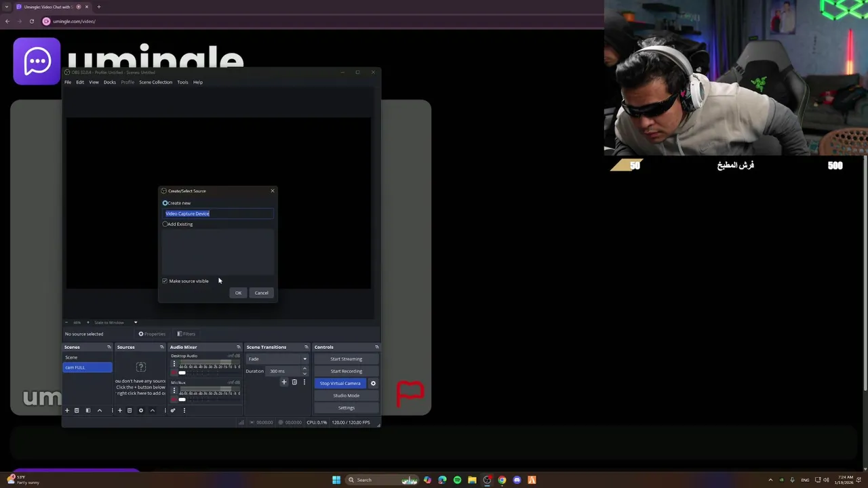Image resolution: width=868 pixels, height=488 pixels.
Task: Remove scene transition with trash icon
Action: (x=294, y=382)
